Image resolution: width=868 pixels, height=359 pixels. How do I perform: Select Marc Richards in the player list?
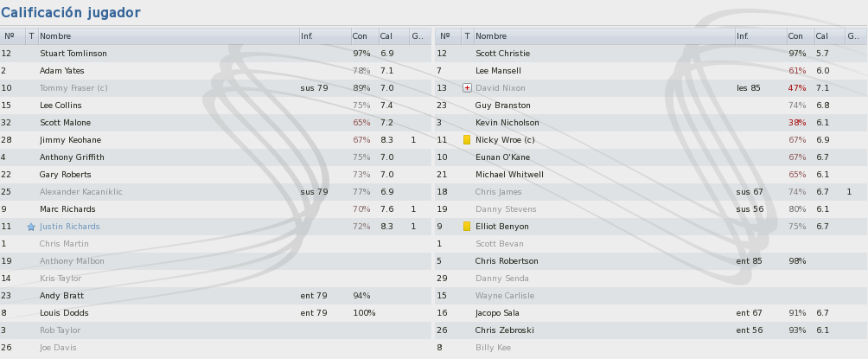(67, 209)
